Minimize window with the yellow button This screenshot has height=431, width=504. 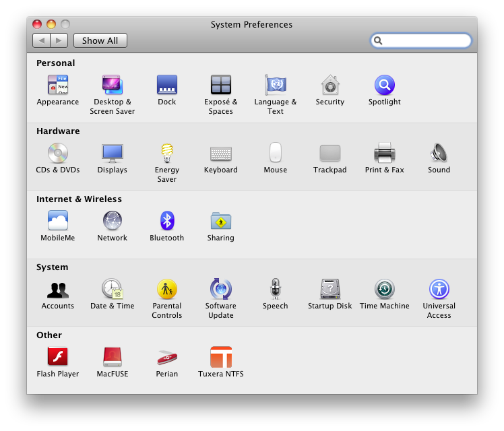coord(51,24)
